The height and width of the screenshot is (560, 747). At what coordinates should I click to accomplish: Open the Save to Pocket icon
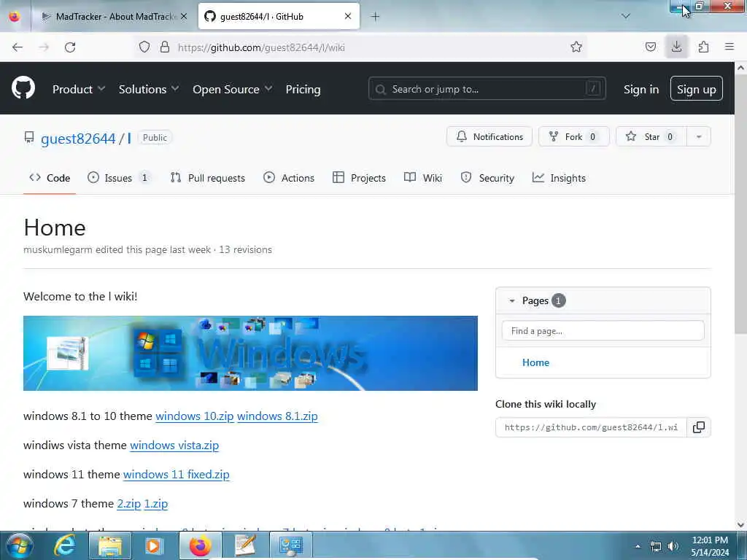[650, 47]
